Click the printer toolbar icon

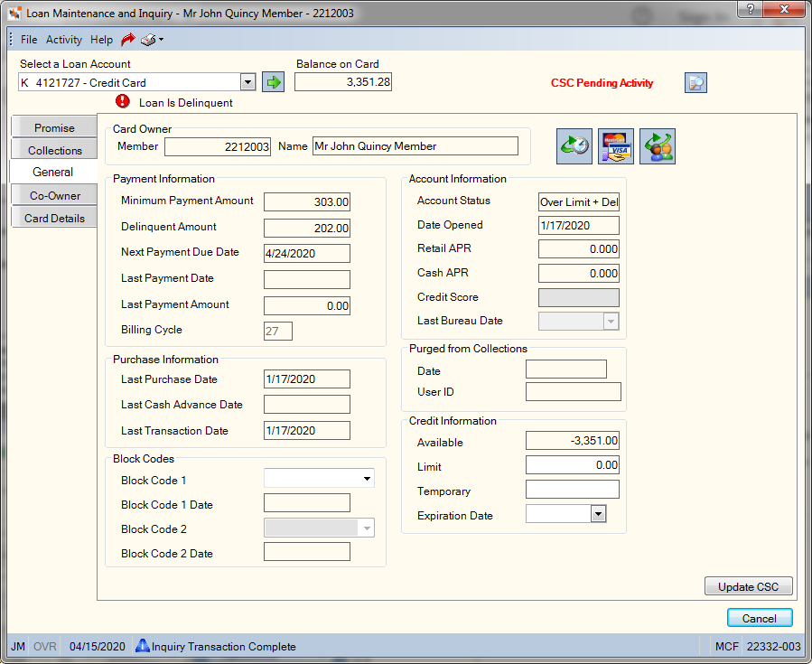click(148, 40)
